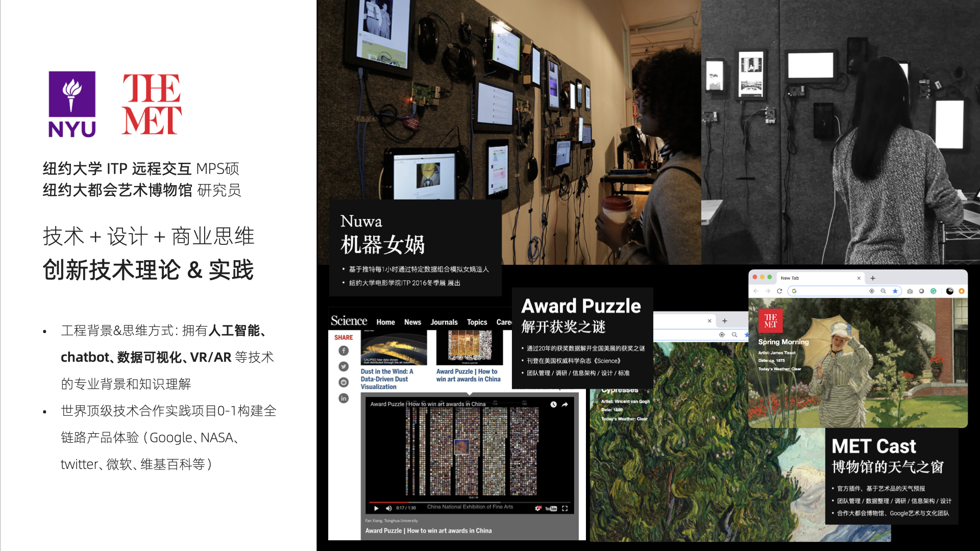Click the camera extension icon in Chrome

pyautogui.click(x=910, y=291)
